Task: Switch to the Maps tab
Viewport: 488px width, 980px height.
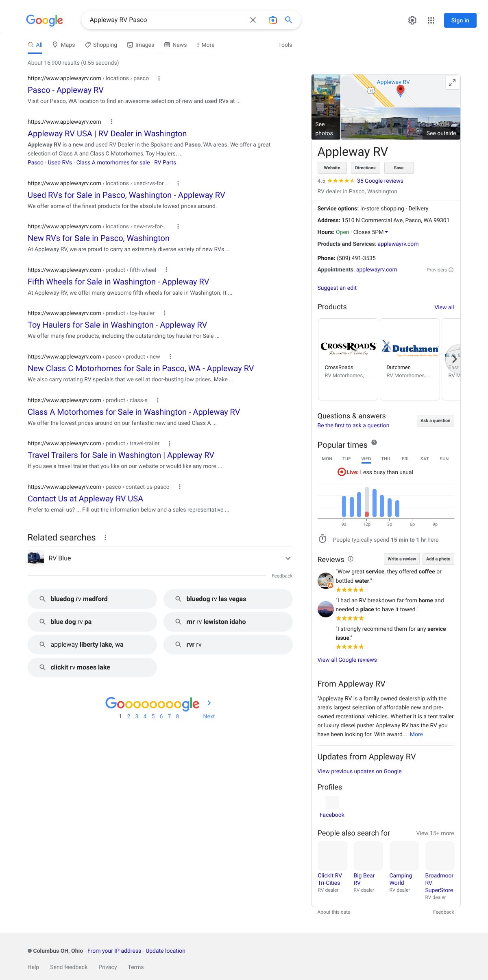Action: click(x=64, y=45)
